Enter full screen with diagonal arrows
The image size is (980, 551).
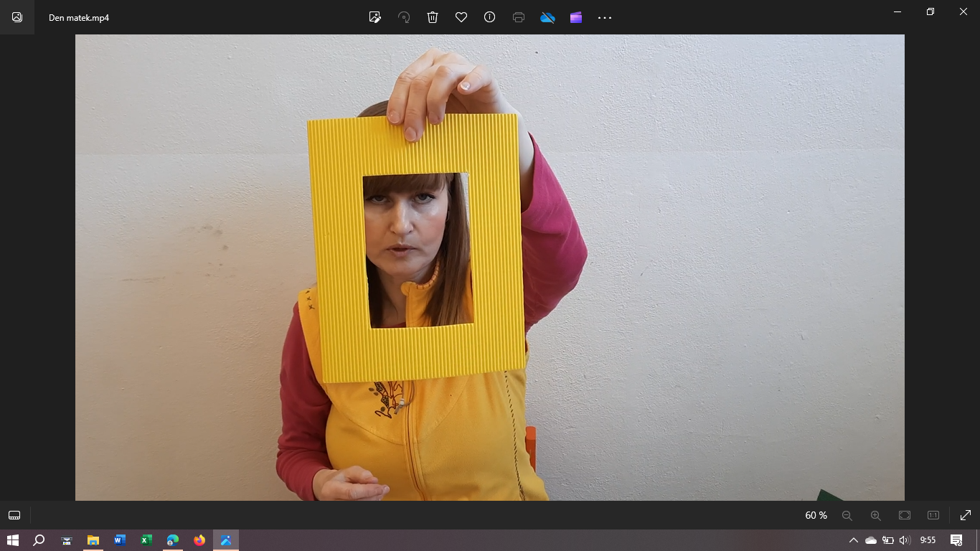(966, 515)
